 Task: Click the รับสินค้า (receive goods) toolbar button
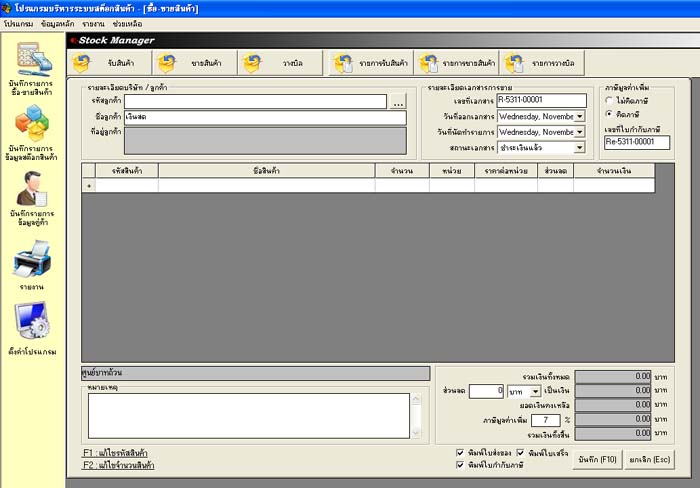[x=109, y=64]
